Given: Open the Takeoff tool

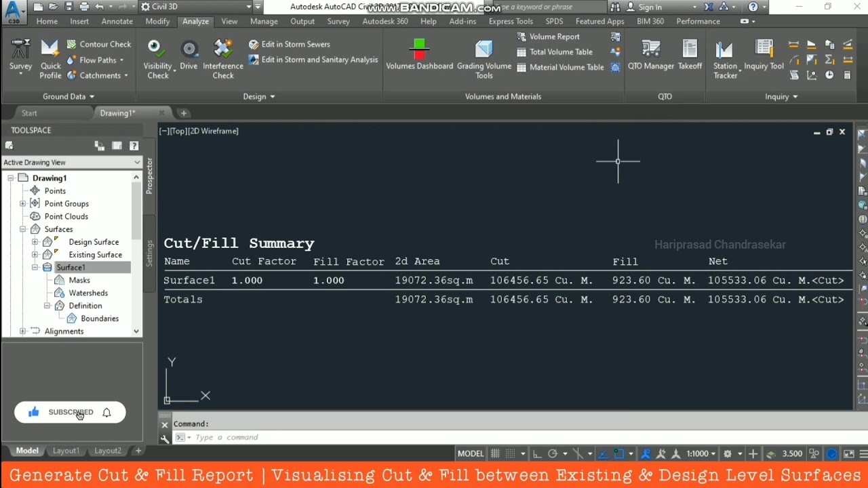Looking at the screenshot, I should click(x=690, y=54).
